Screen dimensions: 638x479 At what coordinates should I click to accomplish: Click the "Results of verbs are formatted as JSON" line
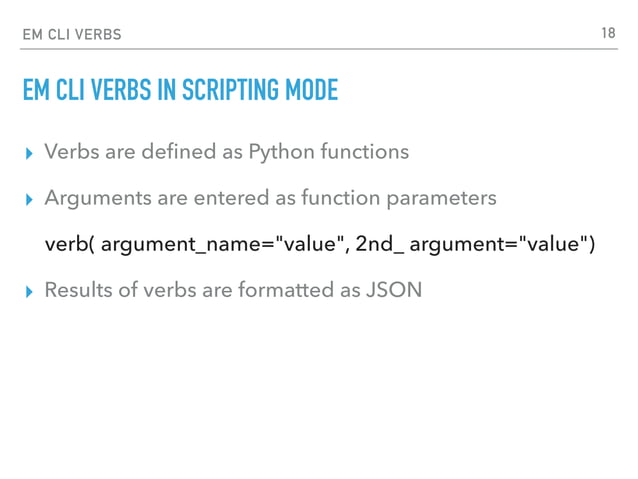(x=230, y=290)
